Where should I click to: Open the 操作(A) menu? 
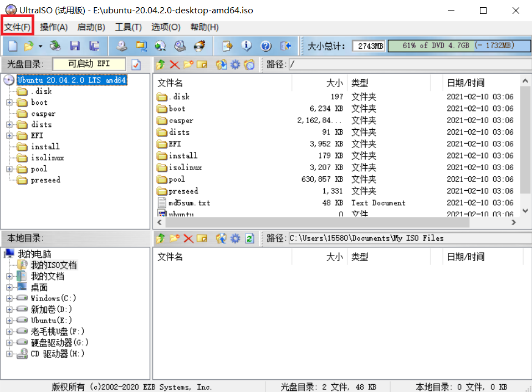tap(54, 27)
